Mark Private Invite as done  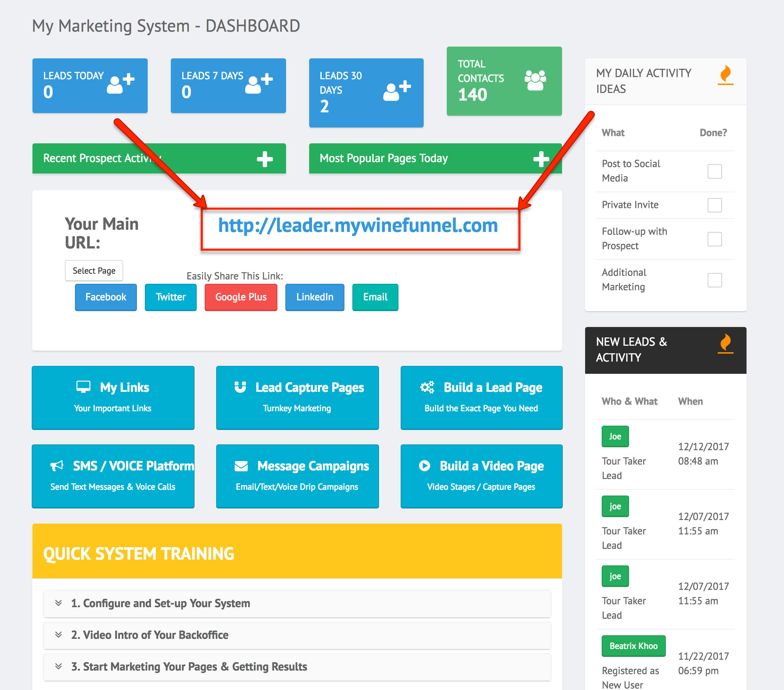tap(714, 205)
